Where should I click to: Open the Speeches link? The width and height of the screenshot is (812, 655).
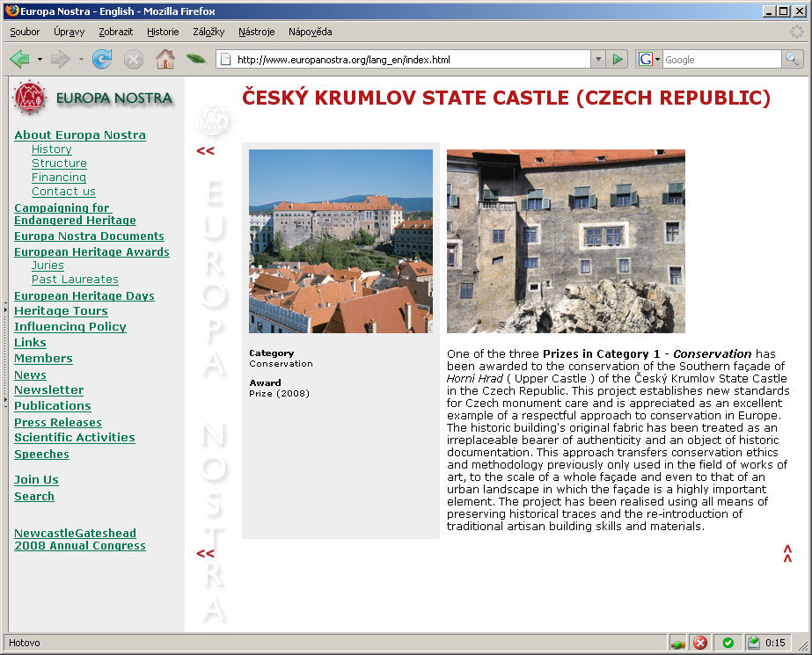click(x=41, y=455)
